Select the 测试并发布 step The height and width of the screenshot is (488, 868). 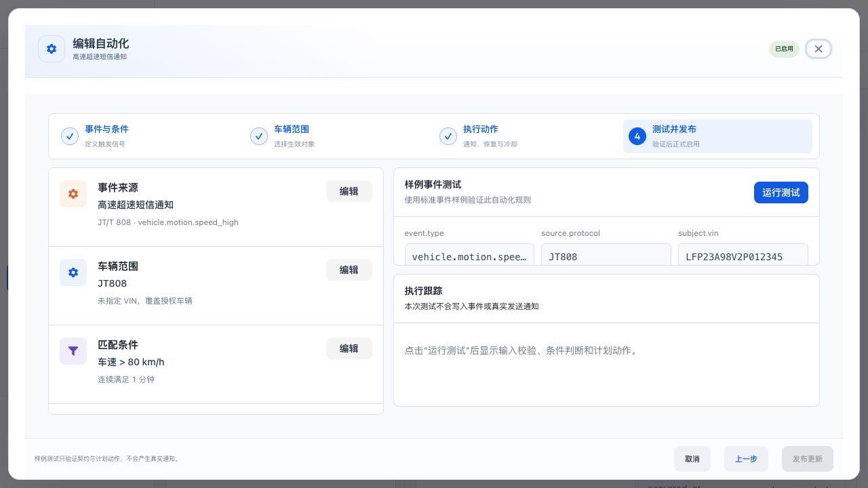click(x=717, y=136)
